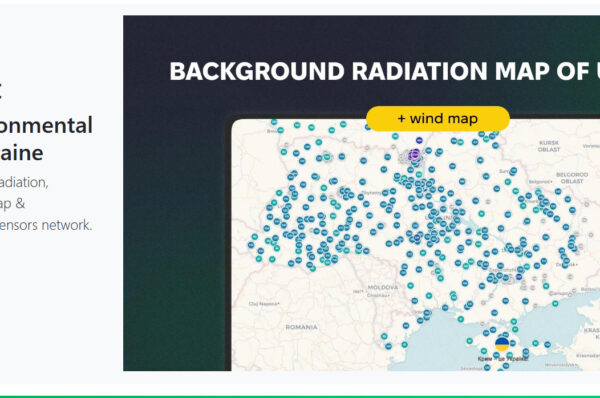Click the BELGOROD OBLAST map label
600x398 pixels.
(572, 178)
